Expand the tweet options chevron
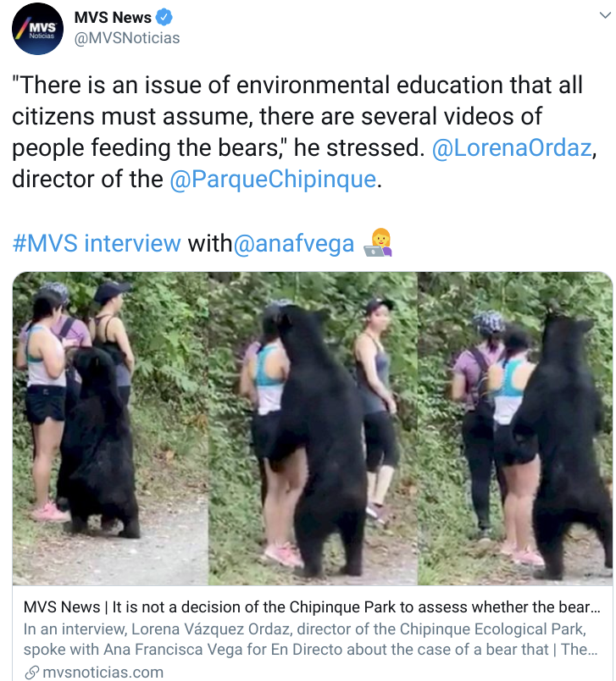 pos(605,15)
